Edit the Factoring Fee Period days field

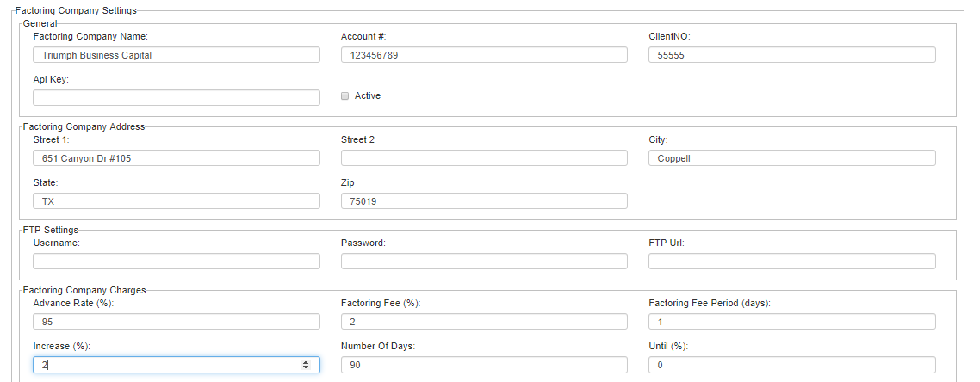[x=792, y=322]
